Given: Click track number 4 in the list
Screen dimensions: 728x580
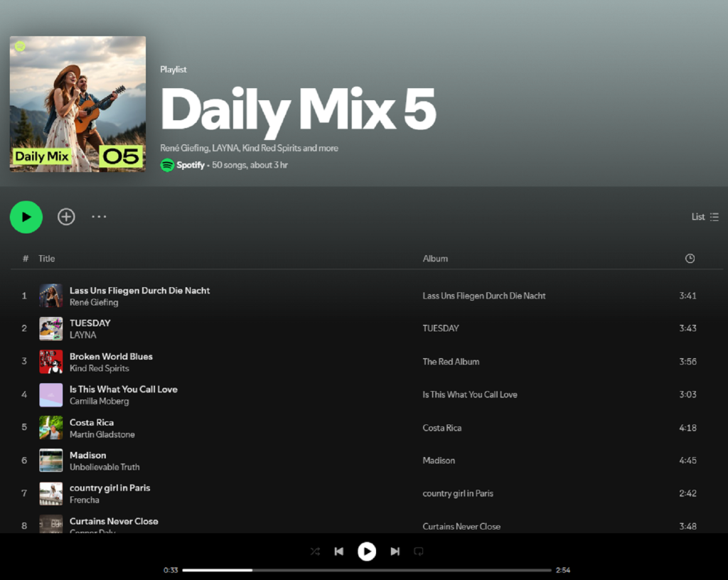Looking at the screenshot, I should (24, 394).
